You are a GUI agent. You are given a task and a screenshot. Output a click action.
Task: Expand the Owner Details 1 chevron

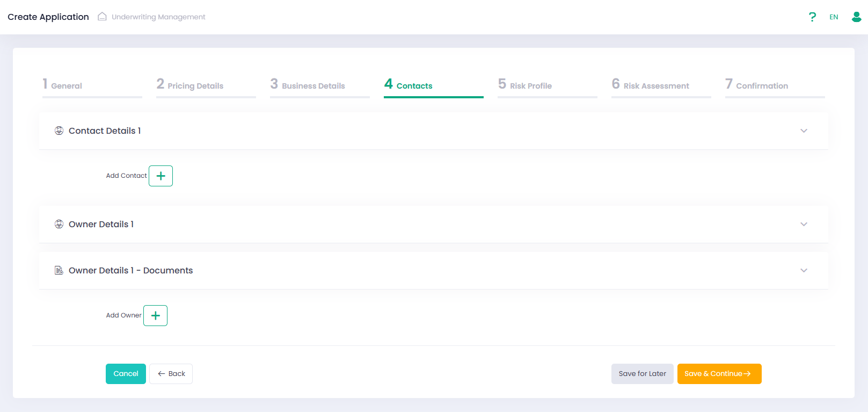click(x=804, y=224)
